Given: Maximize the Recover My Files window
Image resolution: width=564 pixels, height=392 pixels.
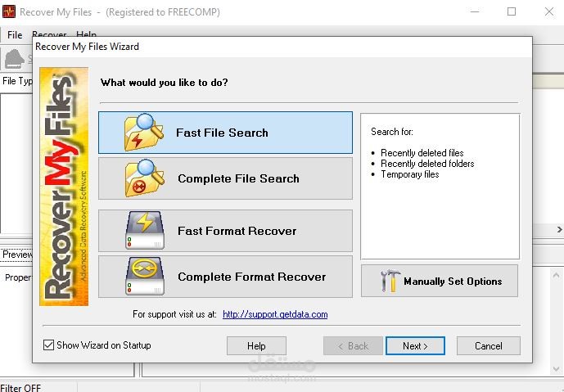Looking at the screenshot, I should coord(512,12).
